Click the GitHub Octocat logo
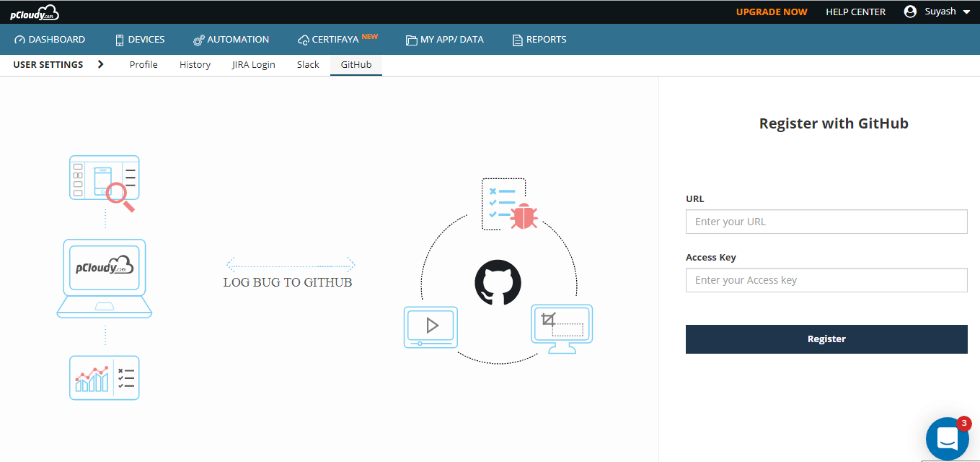 pos(498,282)
